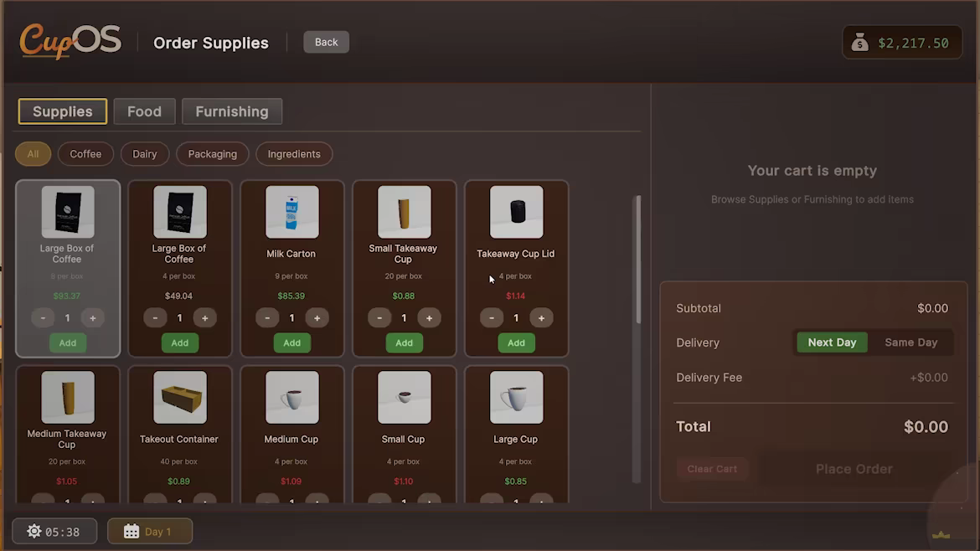Click the Medium Cup price $1.09

(x=291, y=481)
